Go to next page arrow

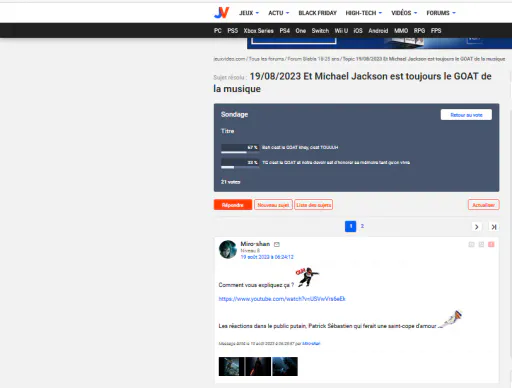pyautogui.click(x=477, y=227)
